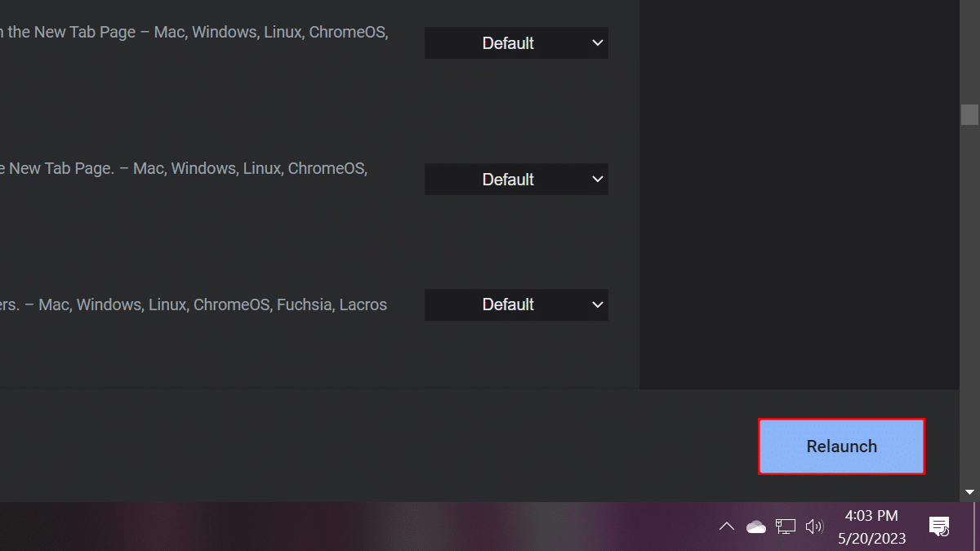Open the clock showing 4:03 PM
The width and height of the screenshot is (980, 551).
(x=871, y=516)
